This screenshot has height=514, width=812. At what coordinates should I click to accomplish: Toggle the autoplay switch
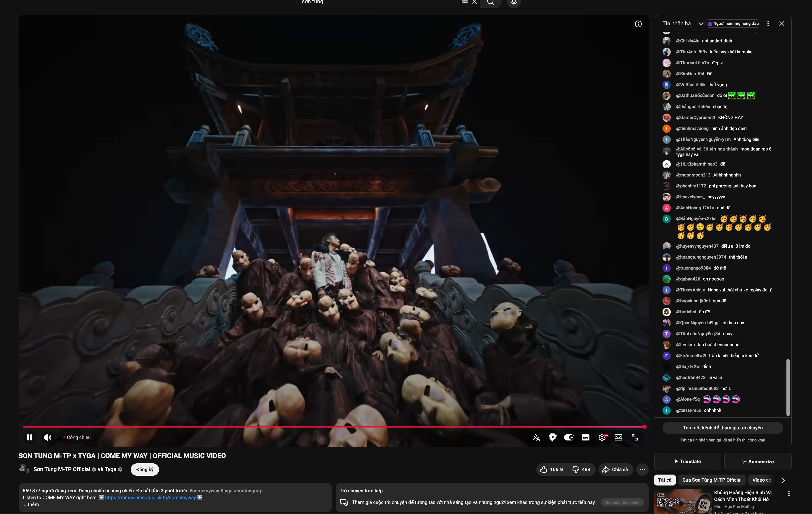coord(569,437)
